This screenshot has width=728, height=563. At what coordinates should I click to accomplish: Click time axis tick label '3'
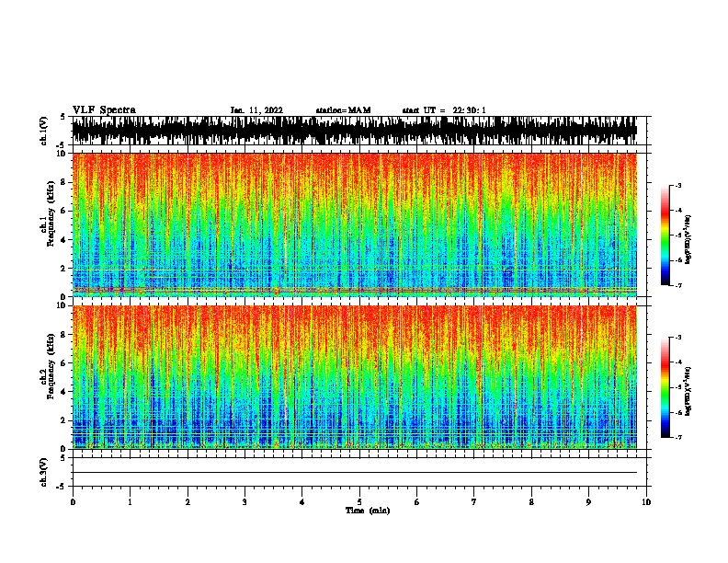[245, 502]
